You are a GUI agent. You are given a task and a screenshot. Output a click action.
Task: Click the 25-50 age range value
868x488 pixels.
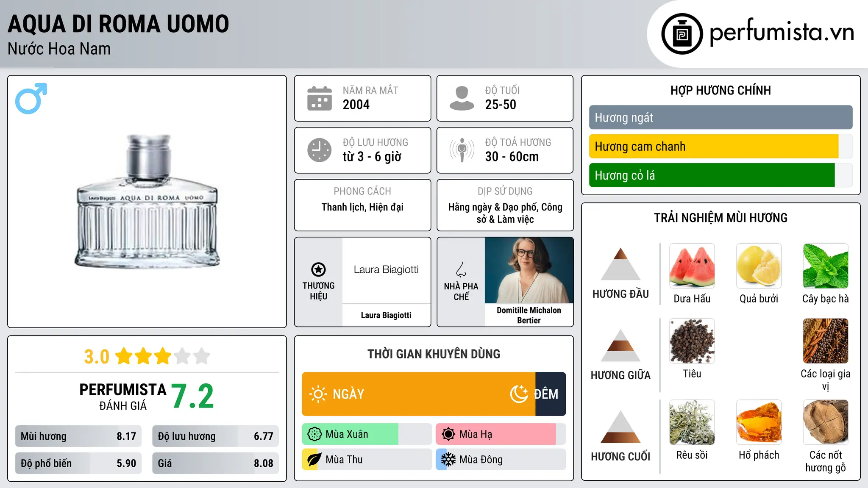501,105
